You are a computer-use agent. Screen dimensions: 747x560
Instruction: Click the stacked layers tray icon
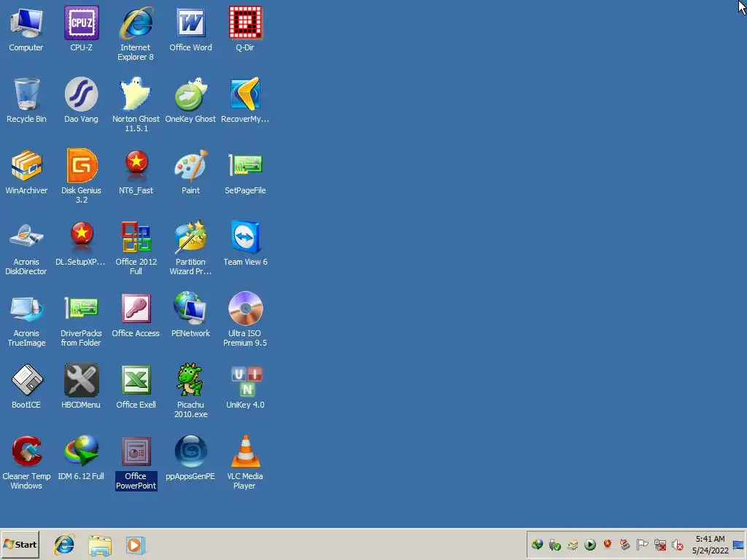pos(572,545)
